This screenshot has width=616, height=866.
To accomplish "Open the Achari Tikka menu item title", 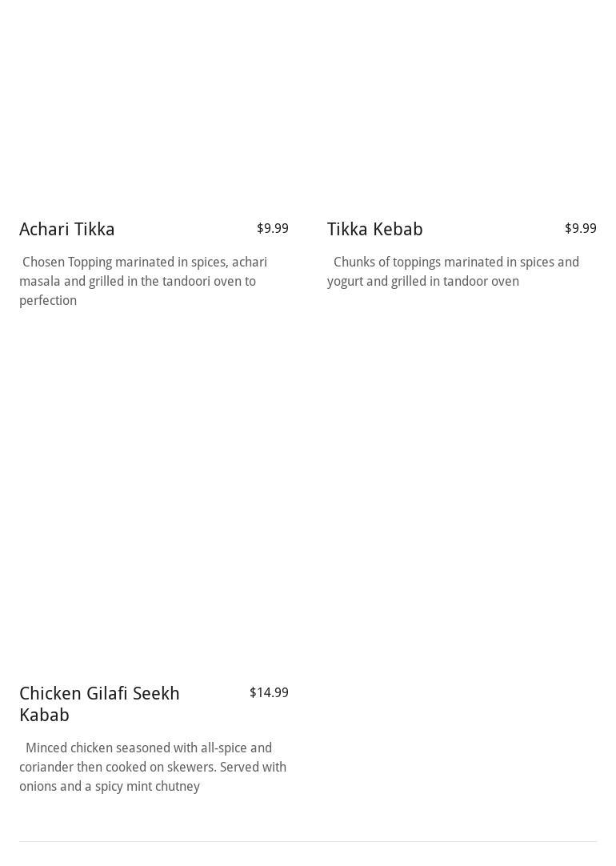I will 67,230.
